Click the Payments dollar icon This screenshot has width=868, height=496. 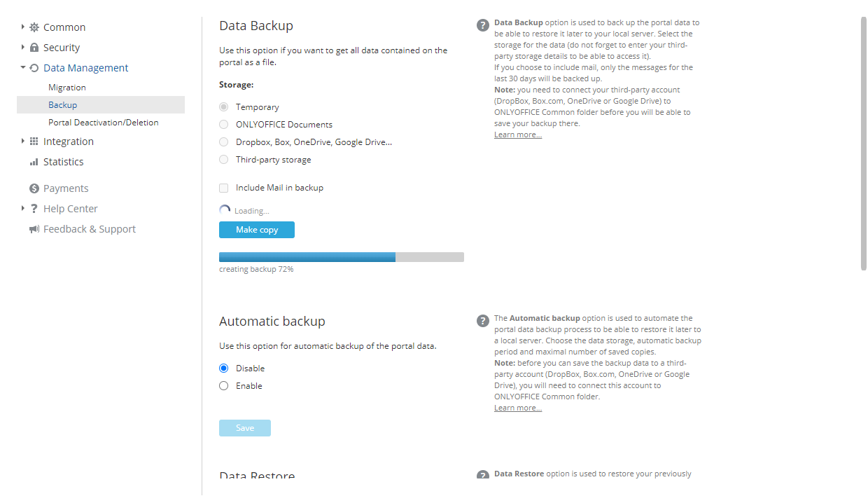[33, 188]
